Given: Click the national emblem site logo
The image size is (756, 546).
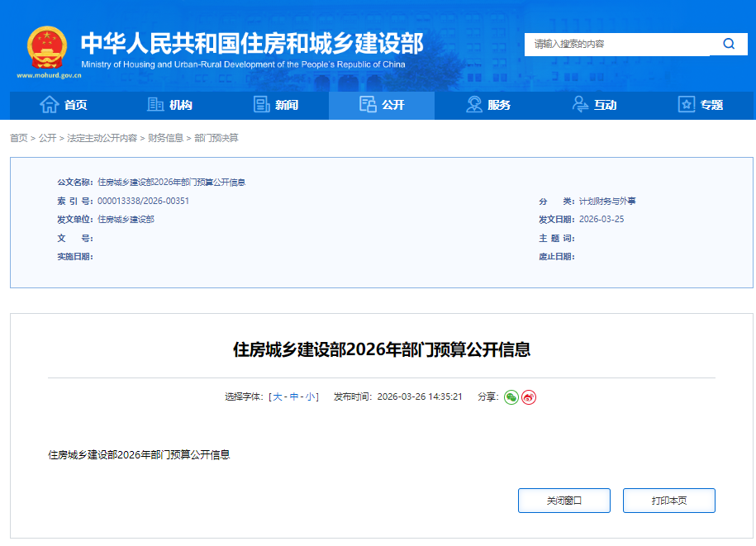Looking at the screenshot, I should tap(48, 45).
